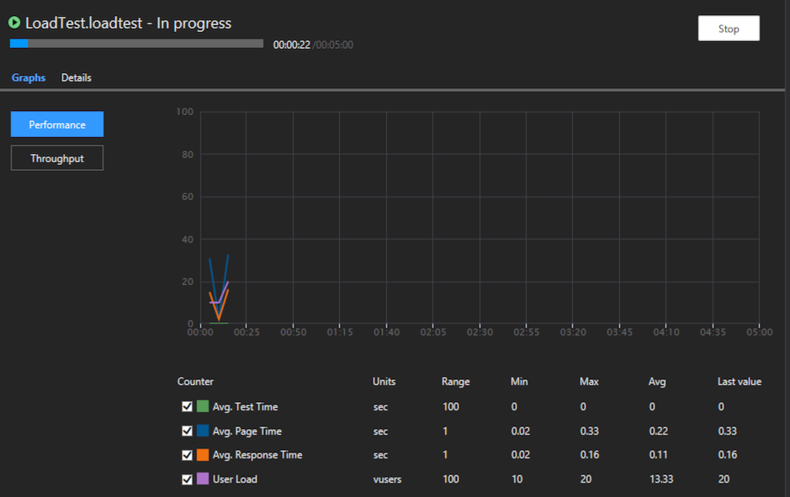This screenshot has height=497, width=790.
Task: Click the purple User Load swatch
Action: click(x=203, y=479)
